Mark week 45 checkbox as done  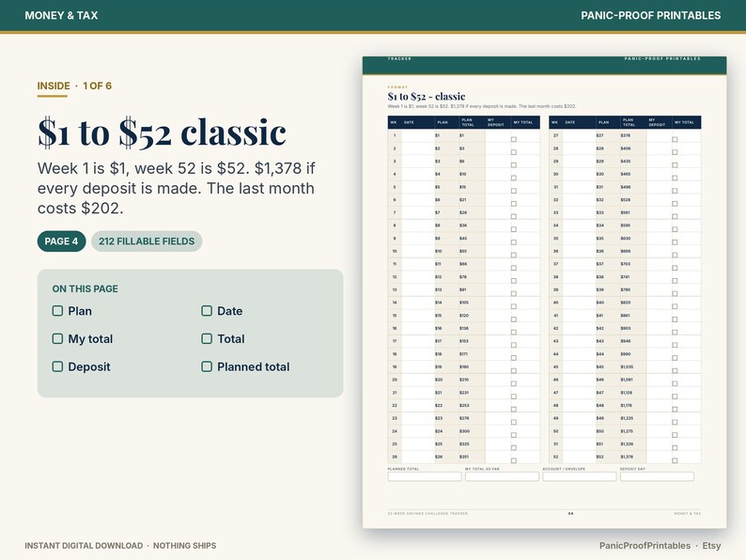675,370
